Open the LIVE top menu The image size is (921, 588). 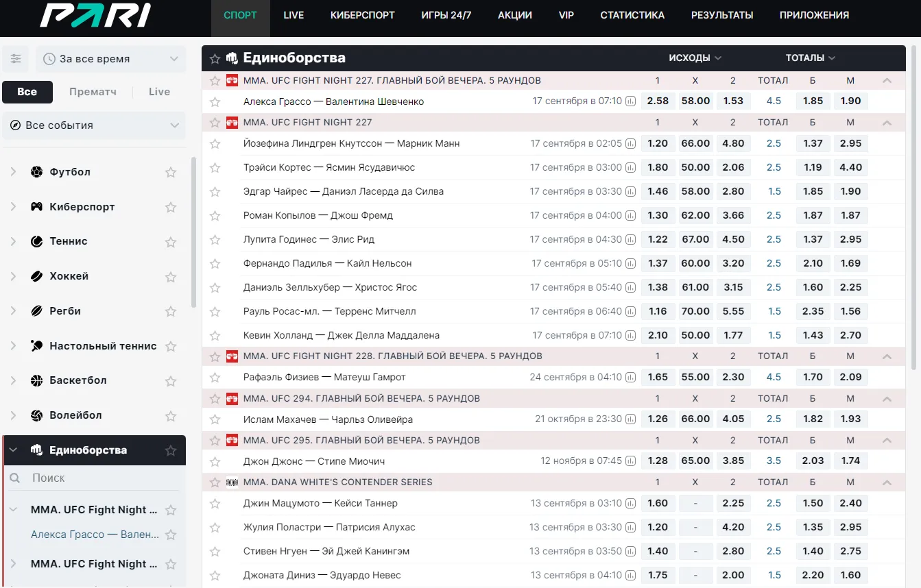(294, 15)
